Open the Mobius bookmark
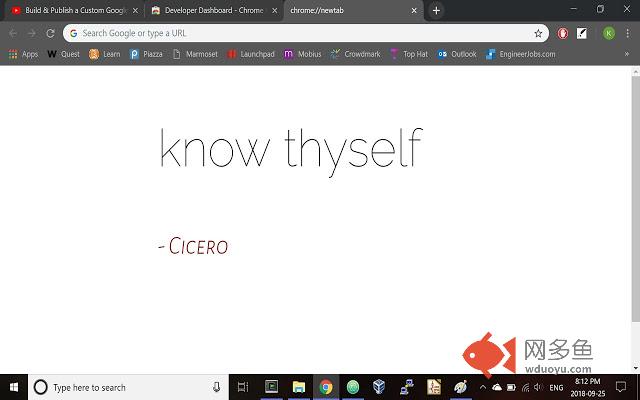 point(302,54)
